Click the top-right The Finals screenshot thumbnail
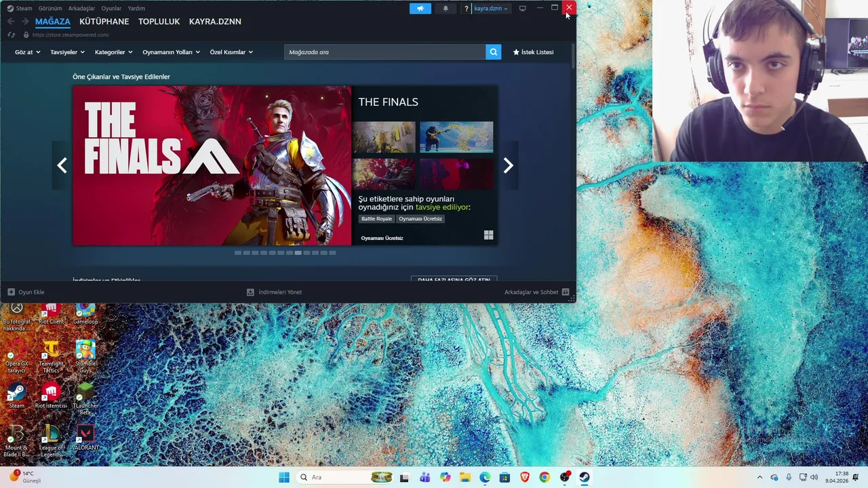 [x=456, y=138]
